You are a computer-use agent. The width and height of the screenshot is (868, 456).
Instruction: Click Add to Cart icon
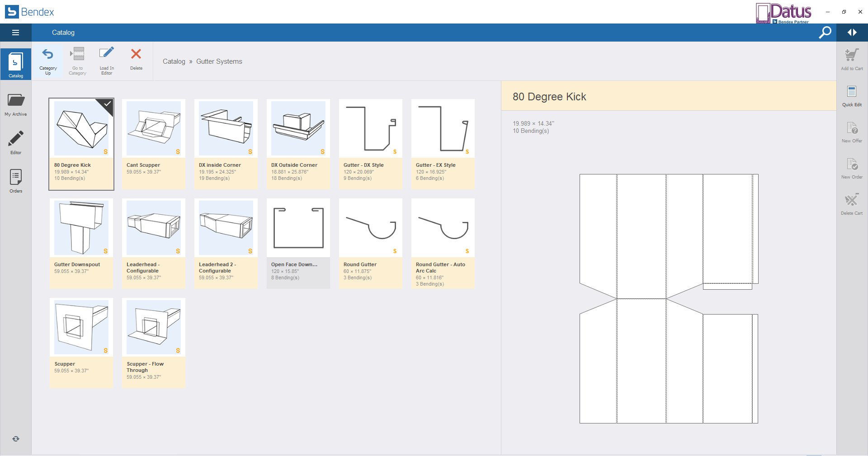coord(852,56)
